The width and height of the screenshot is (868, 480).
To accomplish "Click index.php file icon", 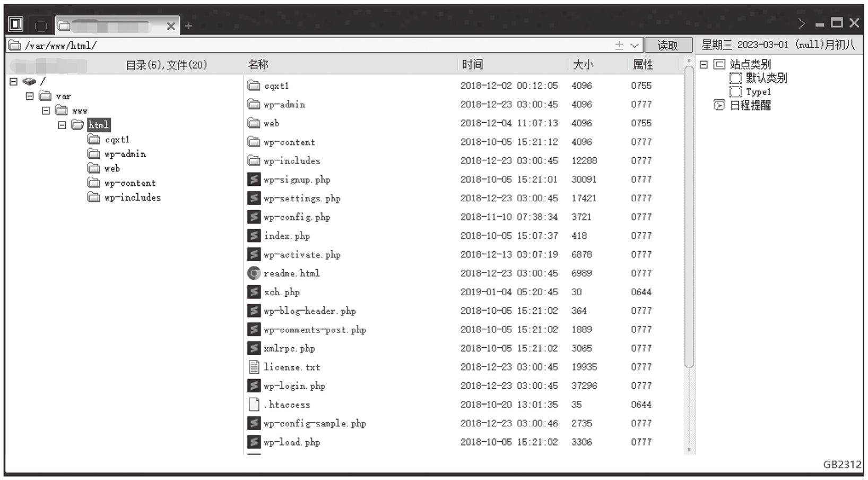I will click(254, 236).
